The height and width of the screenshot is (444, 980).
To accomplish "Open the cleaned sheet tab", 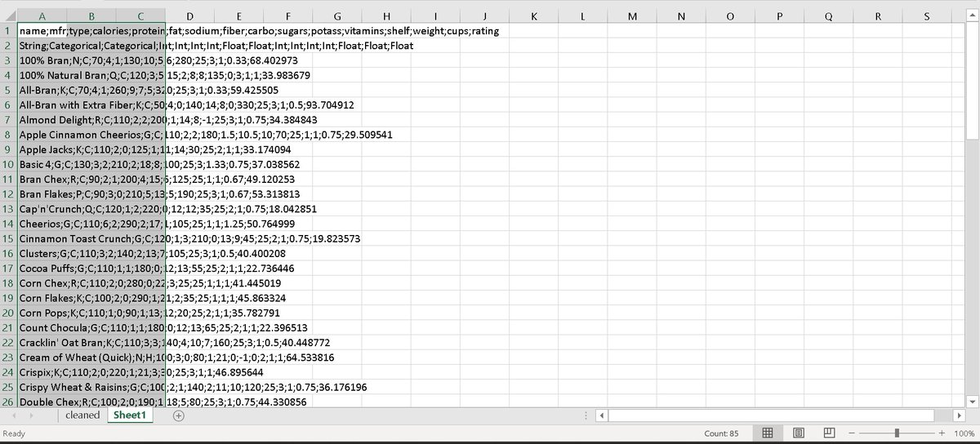I will [82, 415].
